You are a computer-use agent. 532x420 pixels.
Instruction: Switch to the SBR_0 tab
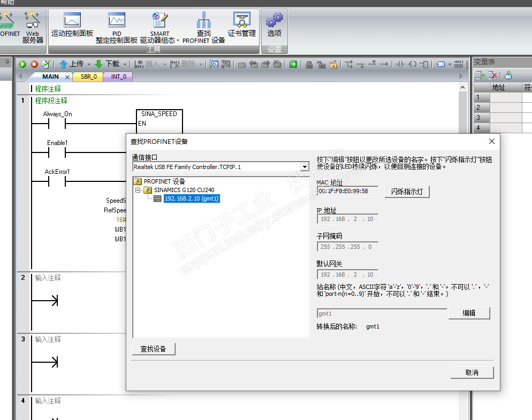[88, 77]
